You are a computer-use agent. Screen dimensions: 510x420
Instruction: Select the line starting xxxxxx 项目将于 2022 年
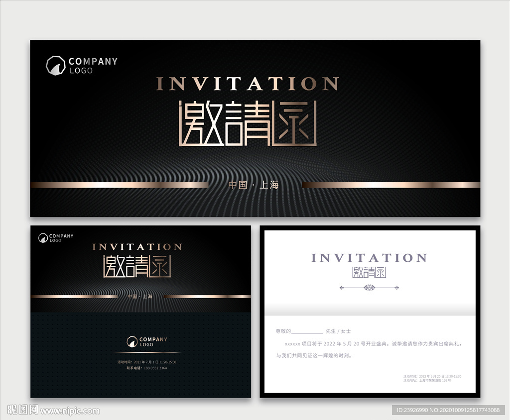(x=374, y=343)
